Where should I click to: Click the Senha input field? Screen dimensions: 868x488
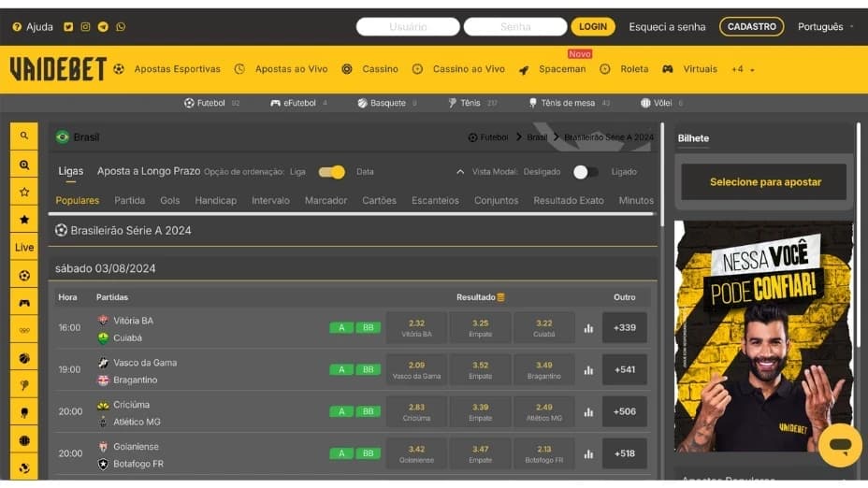pyautogui.click(x=515, y=26)
